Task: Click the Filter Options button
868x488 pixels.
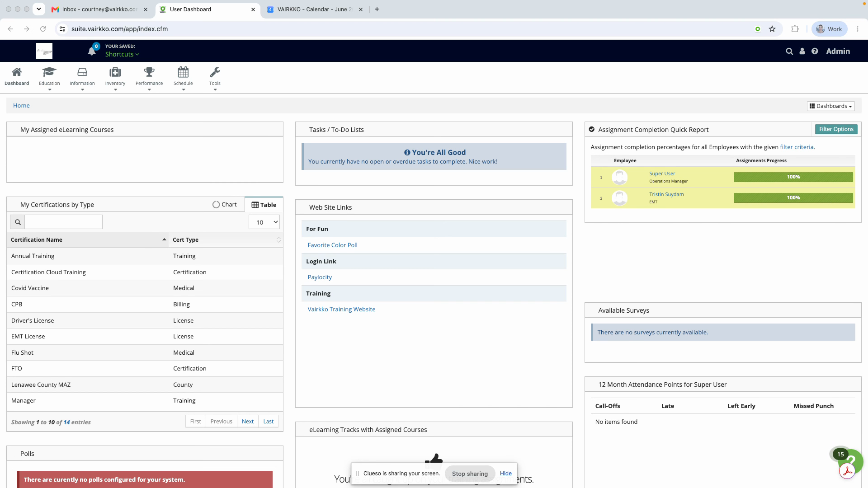Action: point(836,129)
